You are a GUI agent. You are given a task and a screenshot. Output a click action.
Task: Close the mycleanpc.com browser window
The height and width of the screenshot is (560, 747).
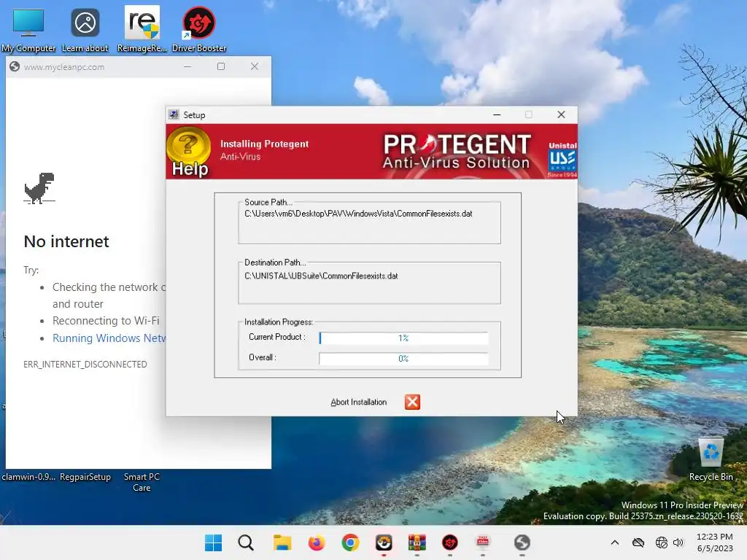tap(255, 66)
